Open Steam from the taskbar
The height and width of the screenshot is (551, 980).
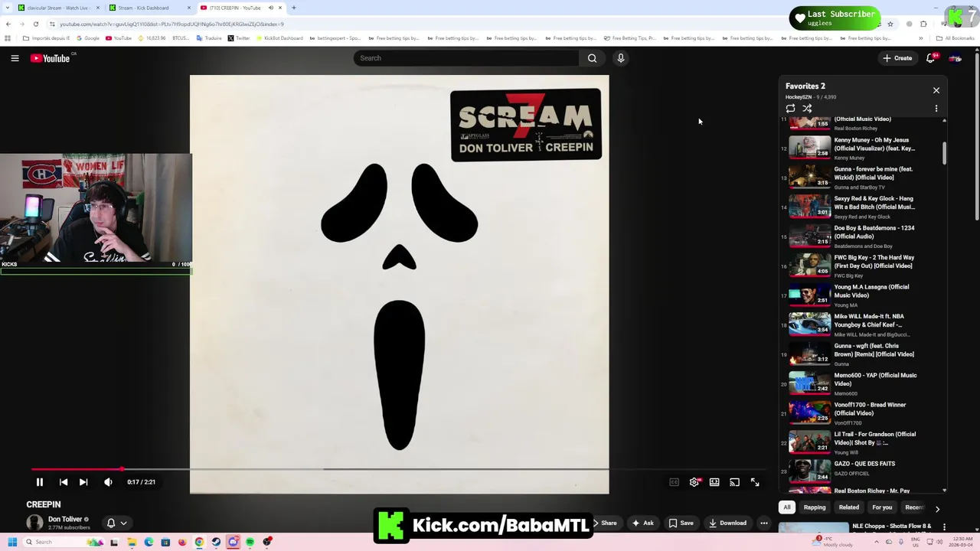[x=216, y=542]
